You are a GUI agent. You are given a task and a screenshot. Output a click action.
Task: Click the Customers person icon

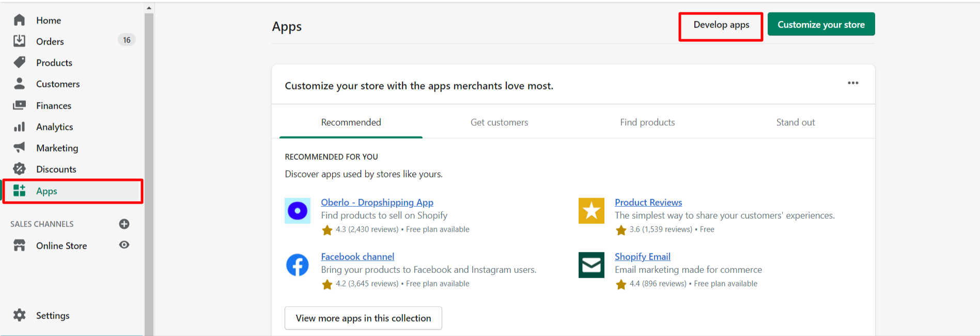tap(20, 83)
